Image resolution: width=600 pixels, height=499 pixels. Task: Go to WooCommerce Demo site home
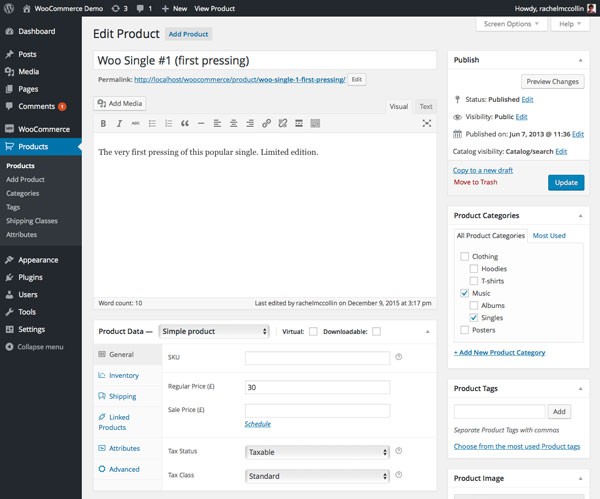click(63, 8)
